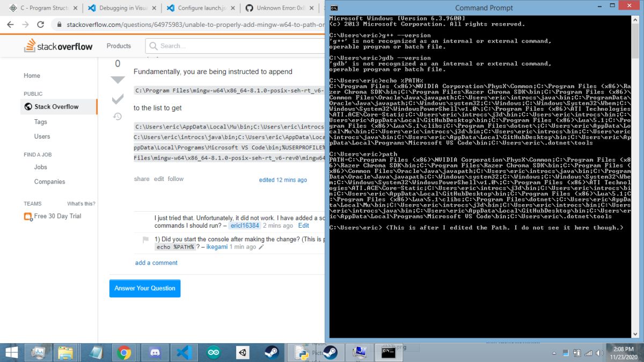Open the Arduino IDE taskbar icon
The height and width of the screenshot is (362, 644).
tap(214, 353)
